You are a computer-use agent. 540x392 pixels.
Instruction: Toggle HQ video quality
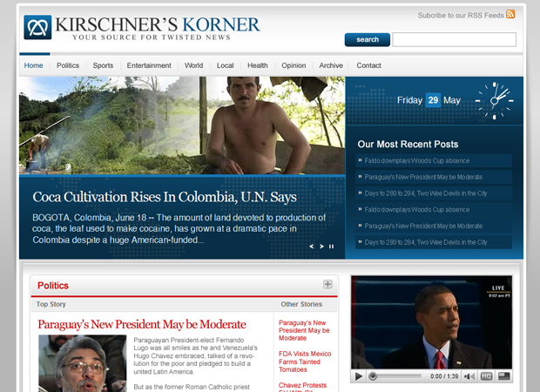click(486, 376)
